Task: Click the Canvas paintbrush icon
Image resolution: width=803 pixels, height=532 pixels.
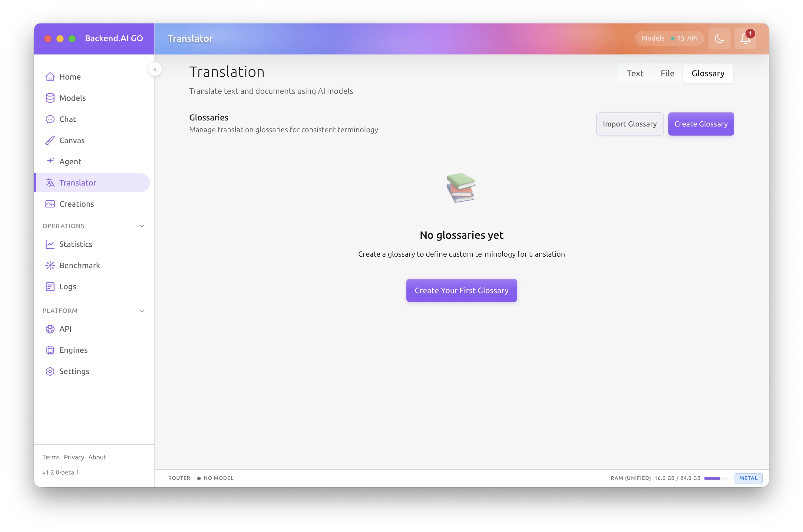Action: tap(50, 140)
